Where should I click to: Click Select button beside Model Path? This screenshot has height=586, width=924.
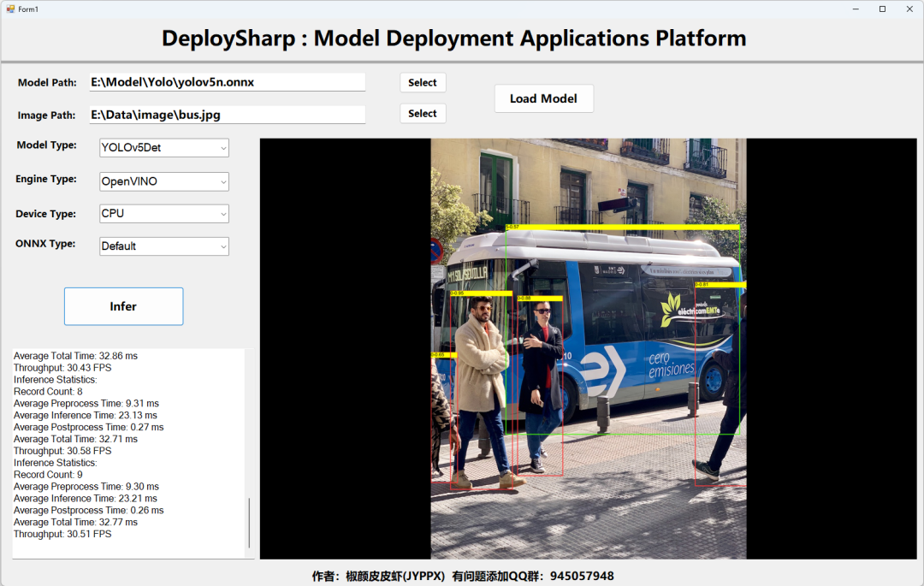423,82
